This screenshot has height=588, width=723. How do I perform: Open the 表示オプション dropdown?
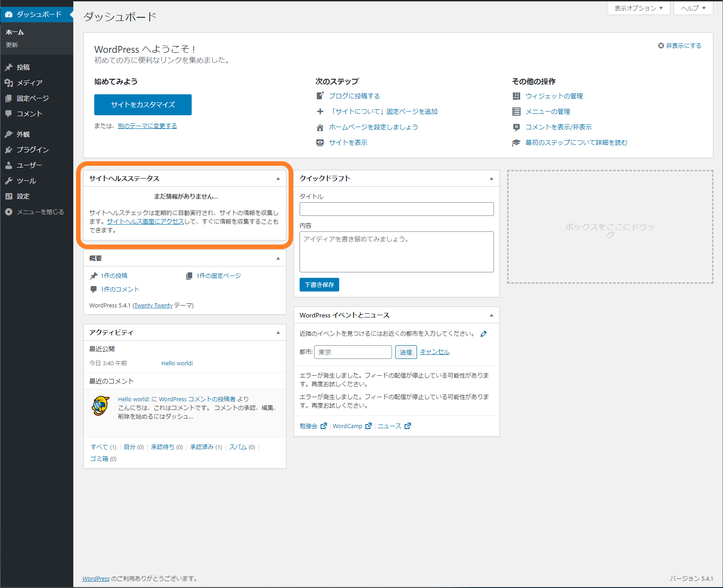pos(639,8)
